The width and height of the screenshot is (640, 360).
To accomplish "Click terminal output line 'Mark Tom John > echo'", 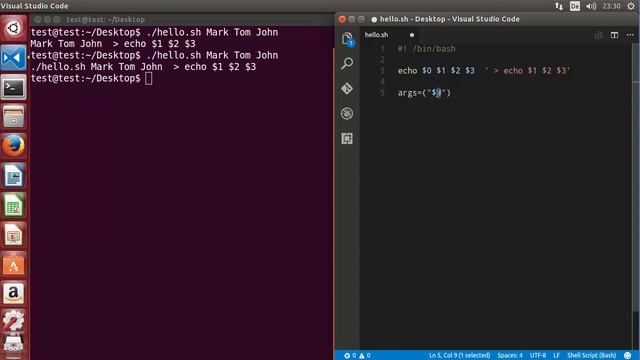I will coord(113,44).
